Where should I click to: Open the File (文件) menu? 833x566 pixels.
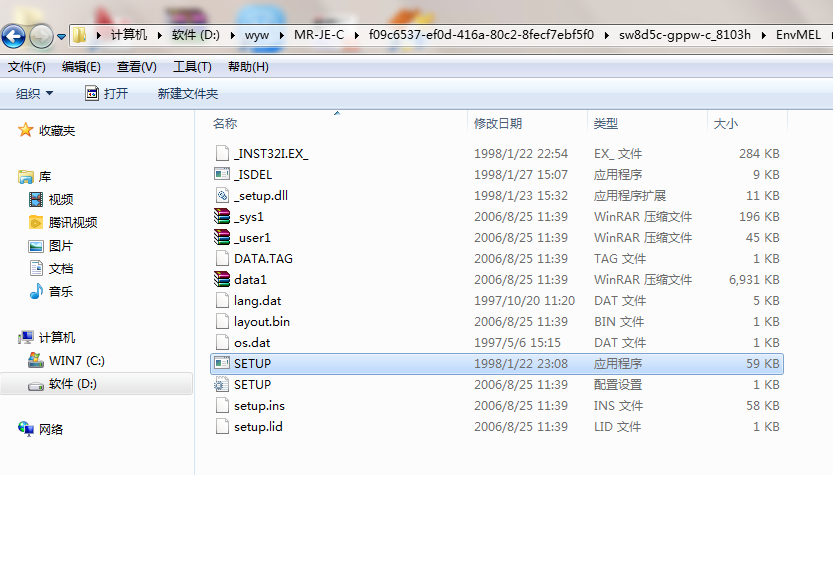(27, 67)
